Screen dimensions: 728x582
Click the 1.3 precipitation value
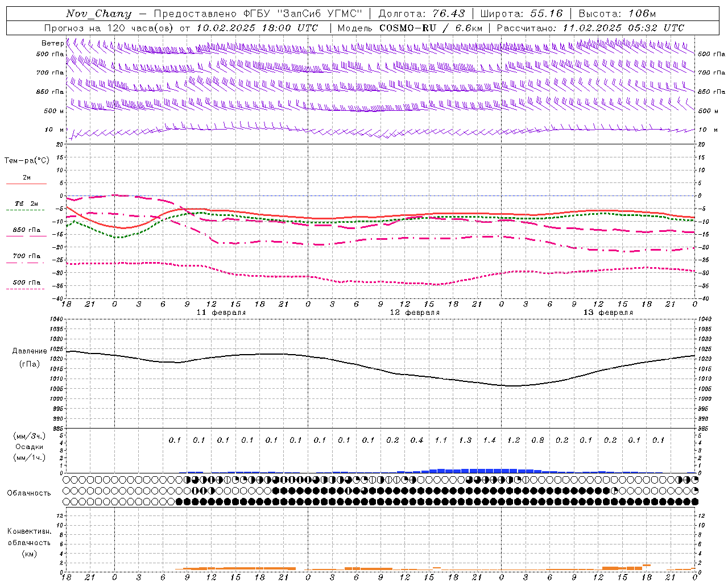tap(465, 440)
